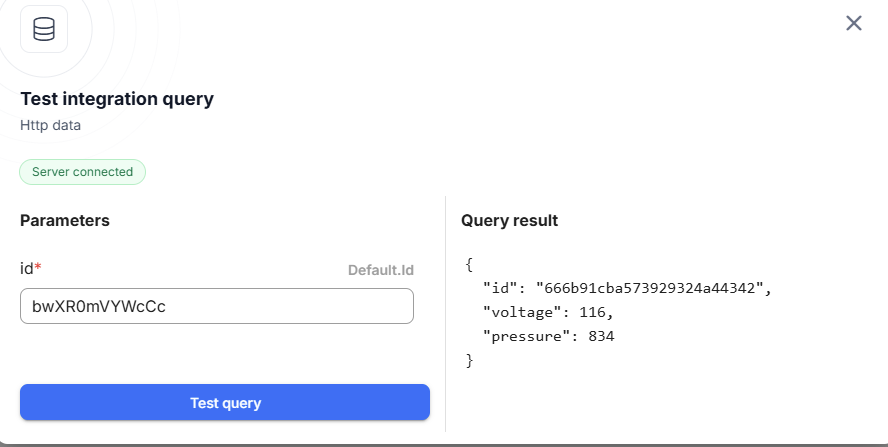Click the 'Test integration query' title
This screenshot has height=447, width=888.
[x=117, y=99]
